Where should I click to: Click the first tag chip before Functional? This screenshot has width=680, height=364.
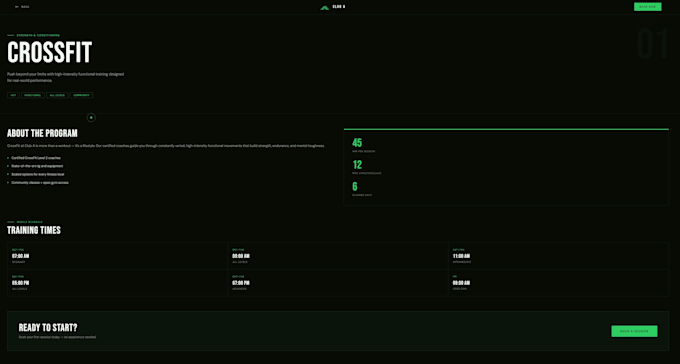coord(13,95)
